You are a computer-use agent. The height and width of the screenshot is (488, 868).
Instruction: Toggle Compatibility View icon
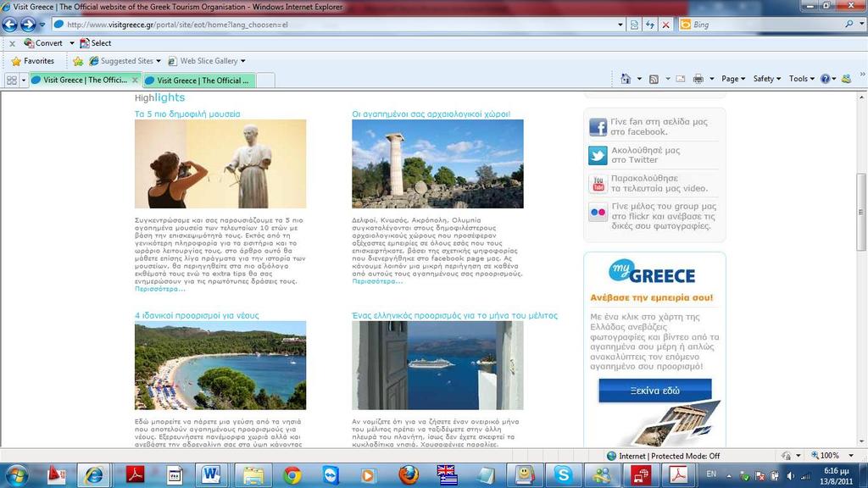(634, 25)
